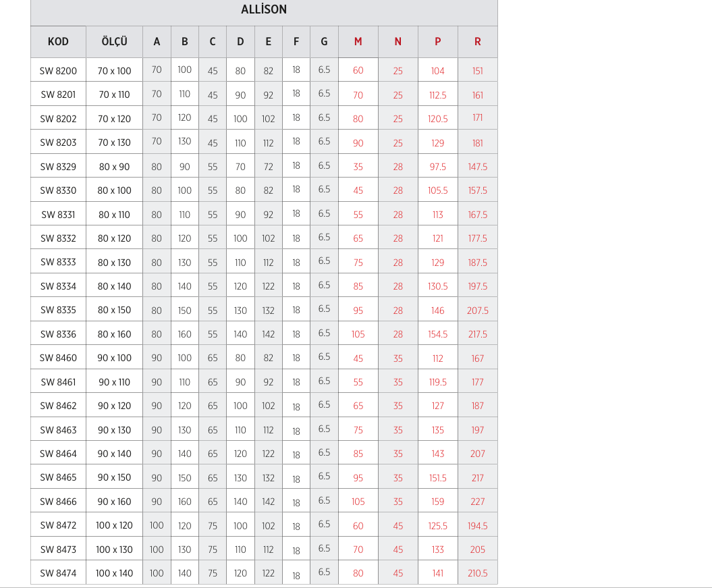Select the 100 x 120 size cell
Screen dimensions: 712x588
coord(114,525)
